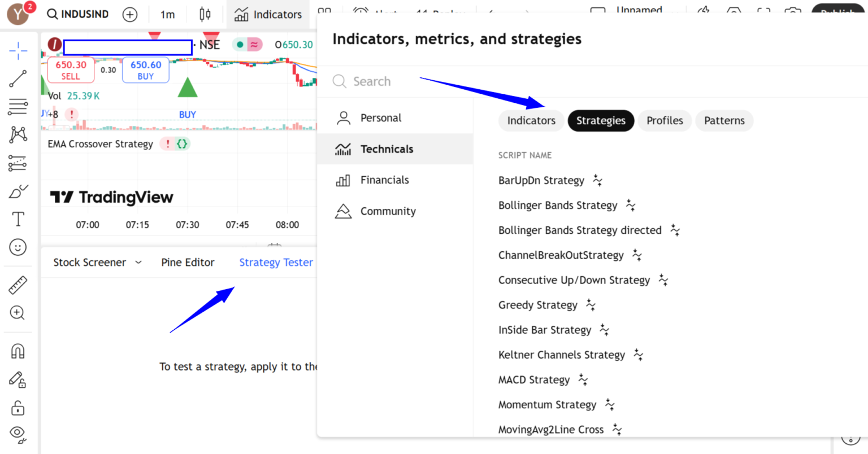The width and height of the screenshot is (868, 454).
Task: Switch to the Indicators tab
Action: [531, 120]
